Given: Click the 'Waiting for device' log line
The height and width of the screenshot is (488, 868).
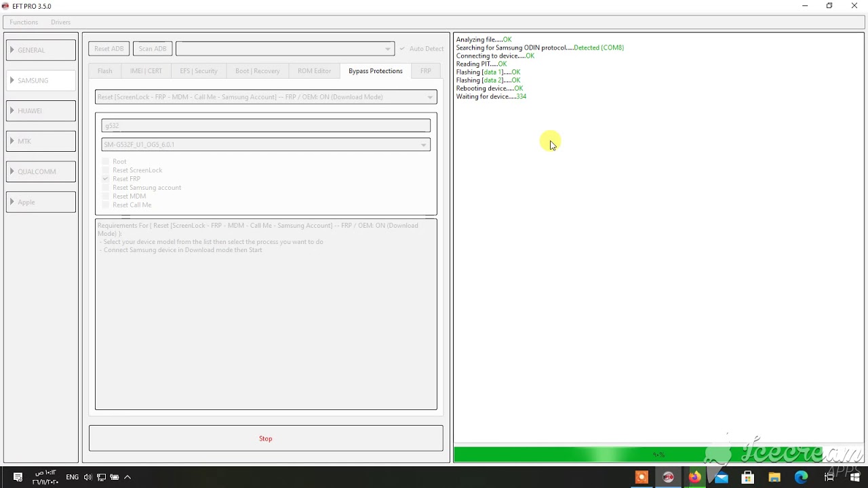Looking at the screenshot, I should point(491,97).
